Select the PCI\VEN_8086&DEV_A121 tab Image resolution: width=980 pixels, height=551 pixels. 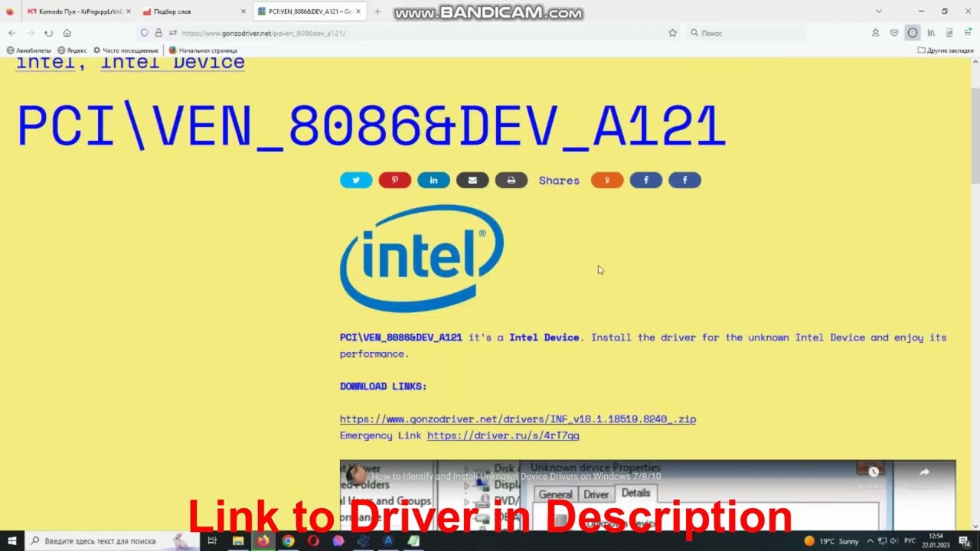(309, 11)
